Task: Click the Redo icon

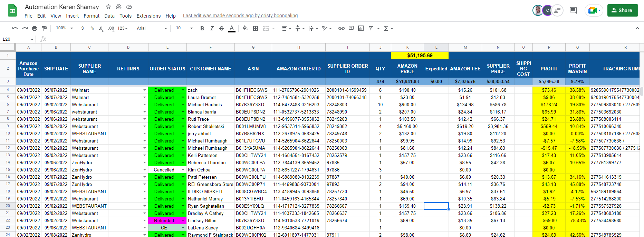Action: (25, 28)
